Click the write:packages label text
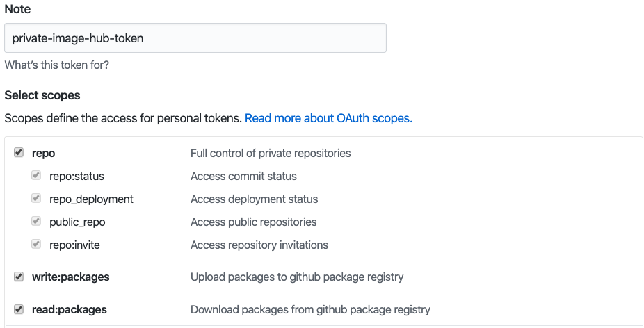The image size is (644, 328). pyautogui.click(x=70, y=277)
